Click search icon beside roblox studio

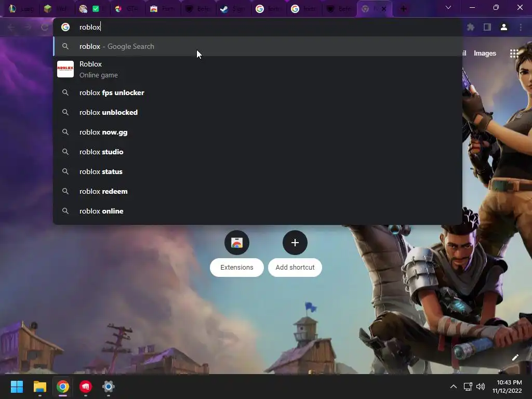pyautogui.click(x=65, y=152)
